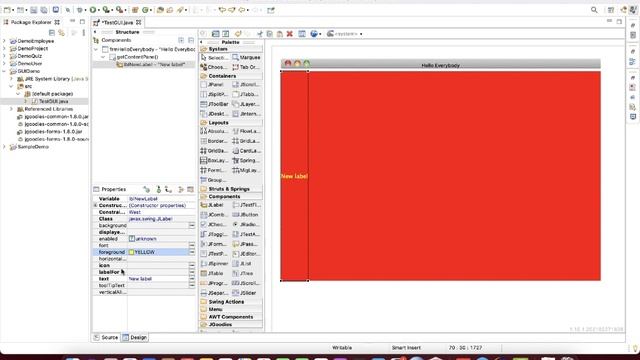The image size is (640, 360).
Task: Pick JSplitPane from the palette
Action: [x=215, y=94]
